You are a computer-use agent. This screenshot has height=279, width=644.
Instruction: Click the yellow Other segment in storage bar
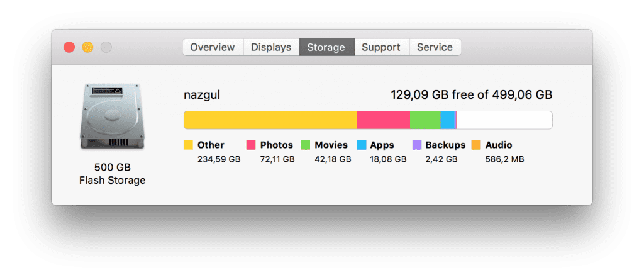click(270, 120)
